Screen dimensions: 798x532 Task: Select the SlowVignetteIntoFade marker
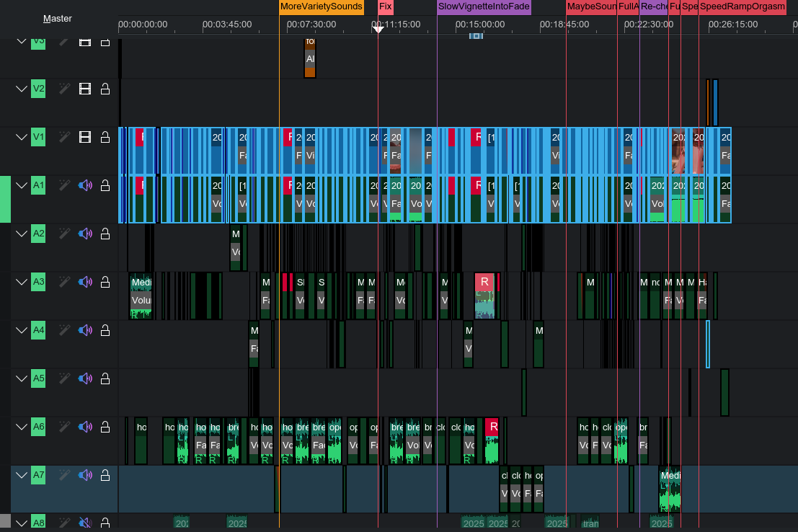484,6
